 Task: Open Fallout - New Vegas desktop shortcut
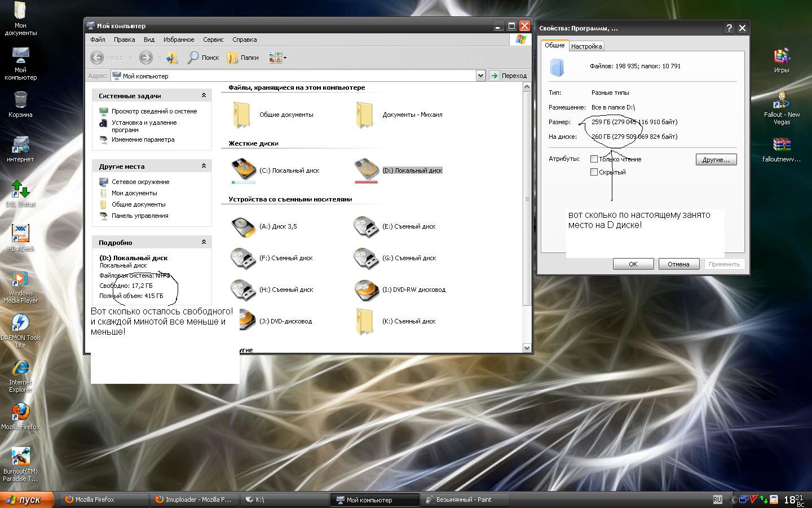[x=782, y=100]
